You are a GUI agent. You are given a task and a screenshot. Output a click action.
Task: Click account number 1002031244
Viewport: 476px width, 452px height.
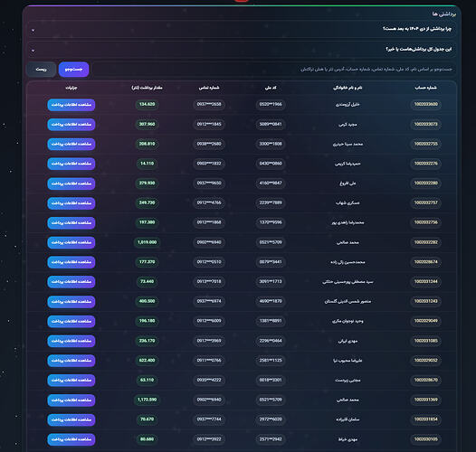426,281
